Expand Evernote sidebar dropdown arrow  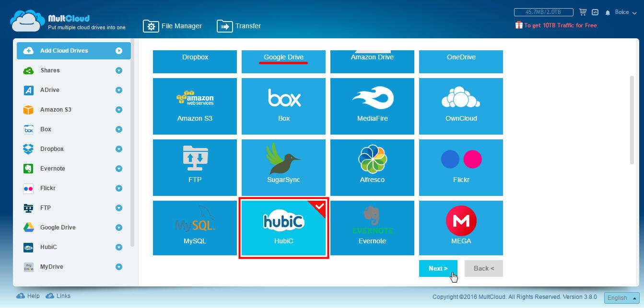[x=119, y=169]
